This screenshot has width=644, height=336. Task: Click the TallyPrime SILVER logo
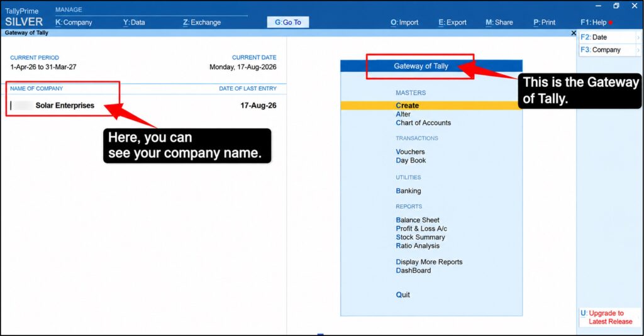[x=23, y=17]
